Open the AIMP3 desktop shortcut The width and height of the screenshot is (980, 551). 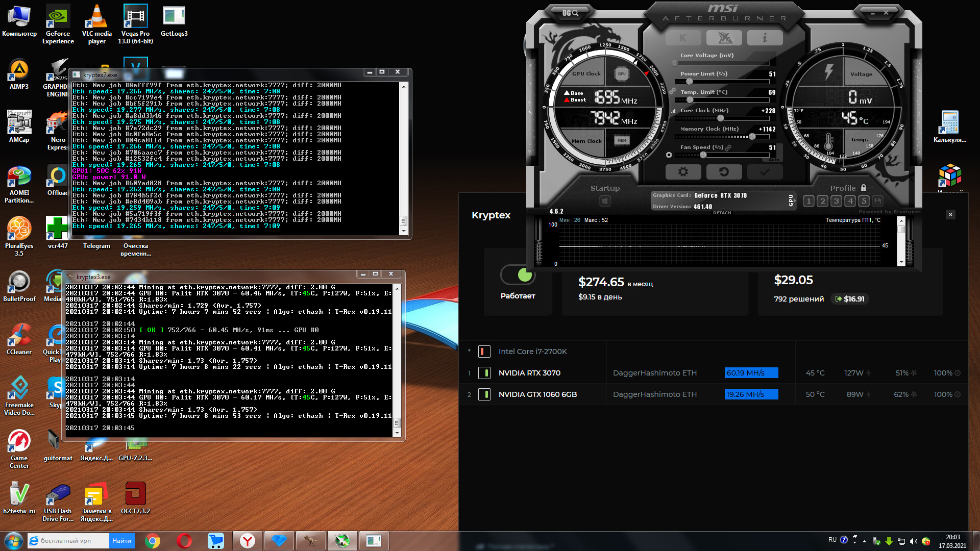coord(19,74)
